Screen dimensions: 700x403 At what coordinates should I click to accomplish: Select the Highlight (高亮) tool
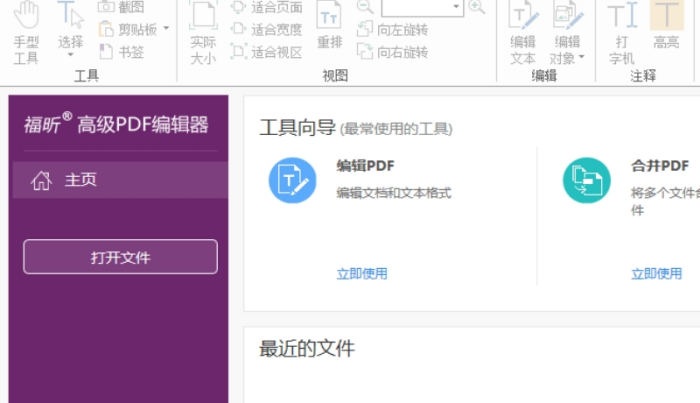667,25
